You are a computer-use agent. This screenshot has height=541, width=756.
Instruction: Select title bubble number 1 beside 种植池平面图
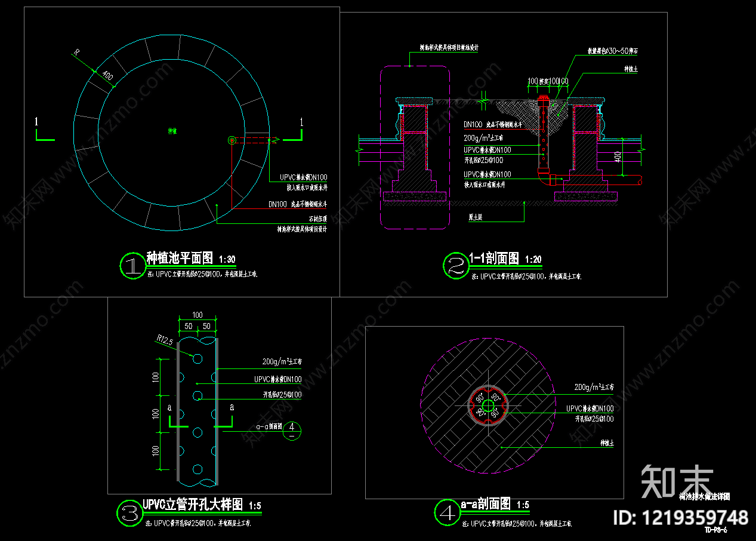[x=132, y=266]
